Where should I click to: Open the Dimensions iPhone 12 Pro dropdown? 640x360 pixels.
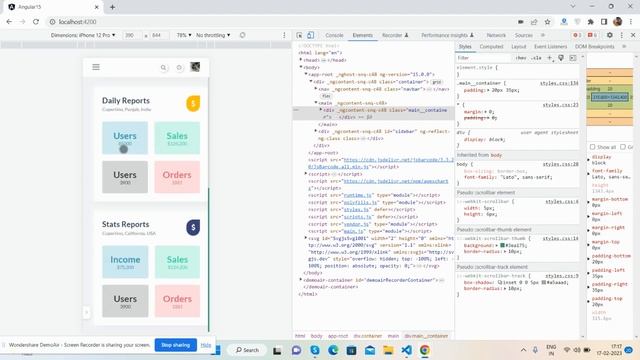coord(83,36)
